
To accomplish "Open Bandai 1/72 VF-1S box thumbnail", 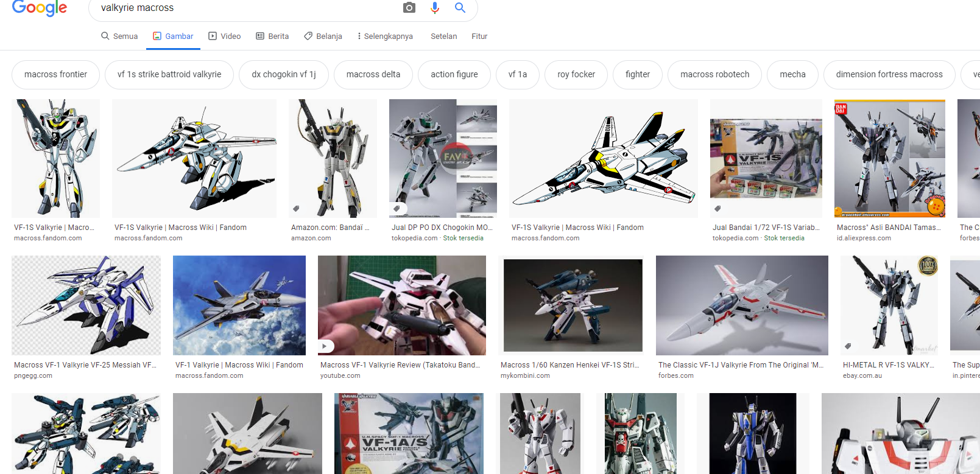I will tap(766, 158).
